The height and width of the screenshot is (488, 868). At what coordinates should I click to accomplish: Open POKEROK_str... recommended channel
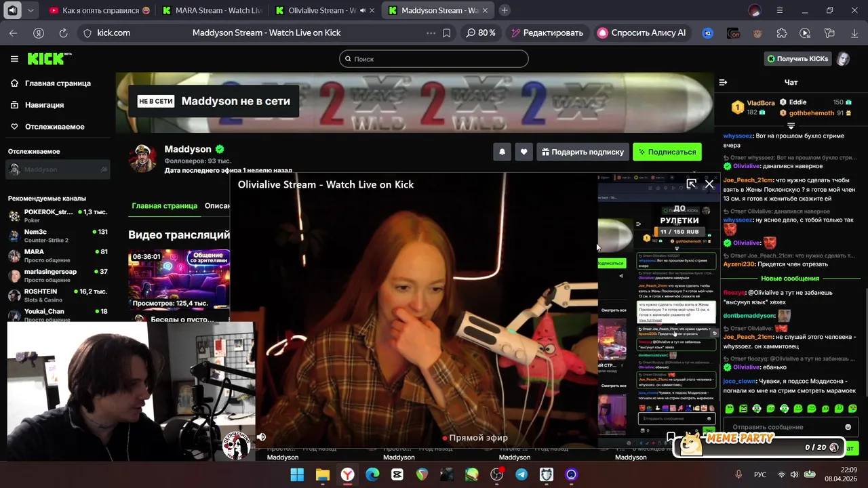coord(58,216)
